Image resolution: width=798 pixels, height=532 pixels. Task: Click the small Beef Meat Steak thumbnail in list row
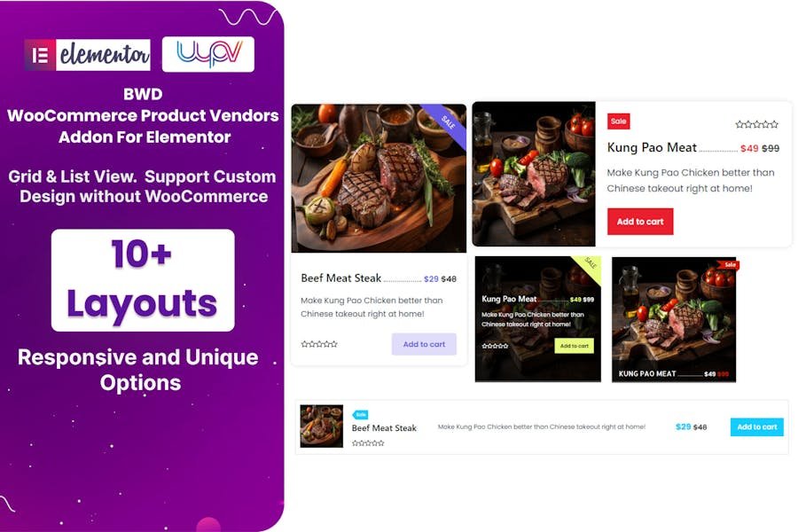(322, 426)
